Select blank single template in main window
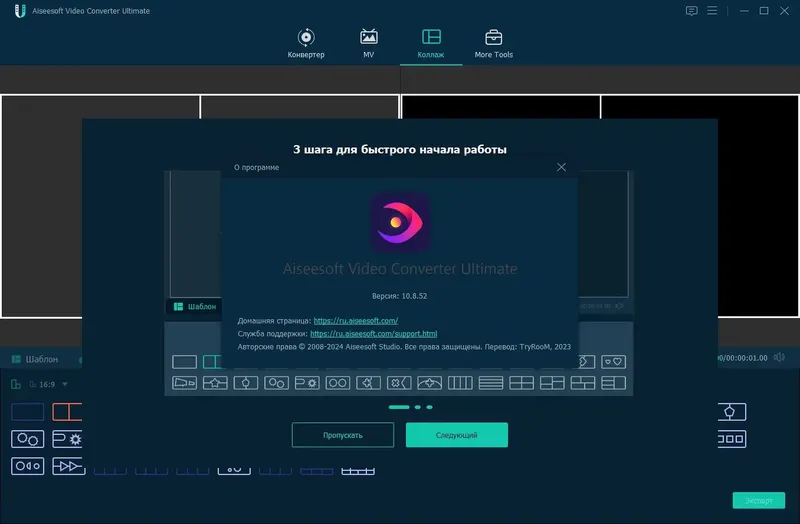 tap(28, 412)
